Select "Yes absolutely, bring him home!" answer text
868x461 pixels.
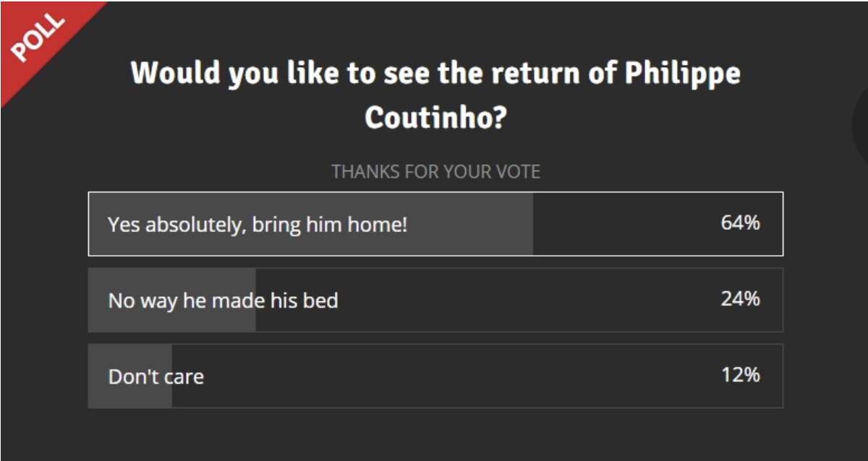tap(258, 225)
